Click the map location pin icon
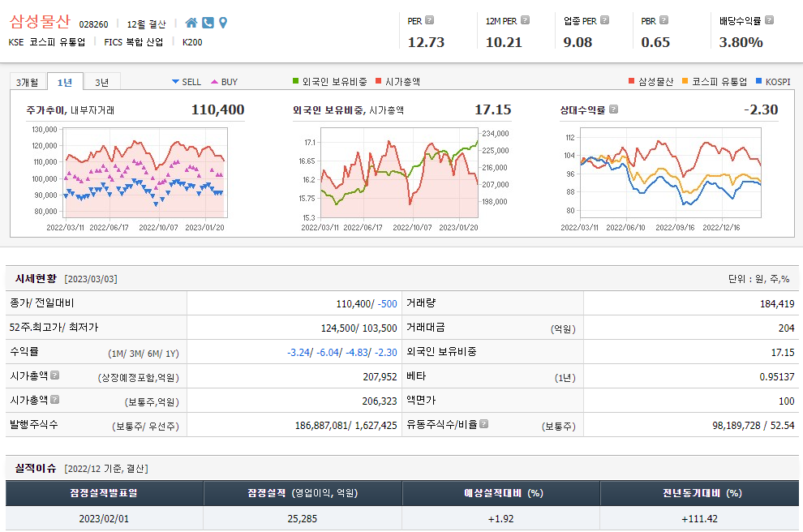The width and height of the screenshot is (803, 532). point(223,23)
